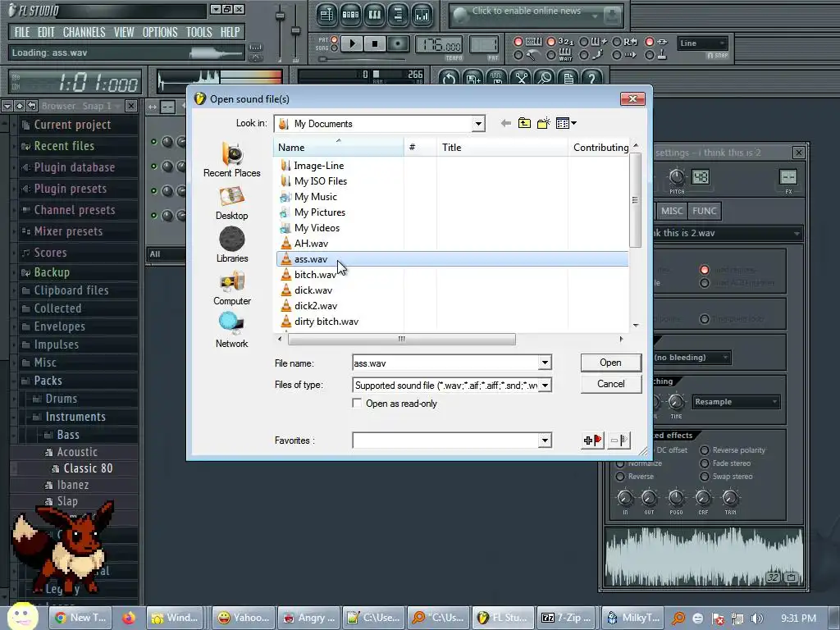Open the Step Sequencer view button
Screen dimensions: 840x630
click(350, 15)
